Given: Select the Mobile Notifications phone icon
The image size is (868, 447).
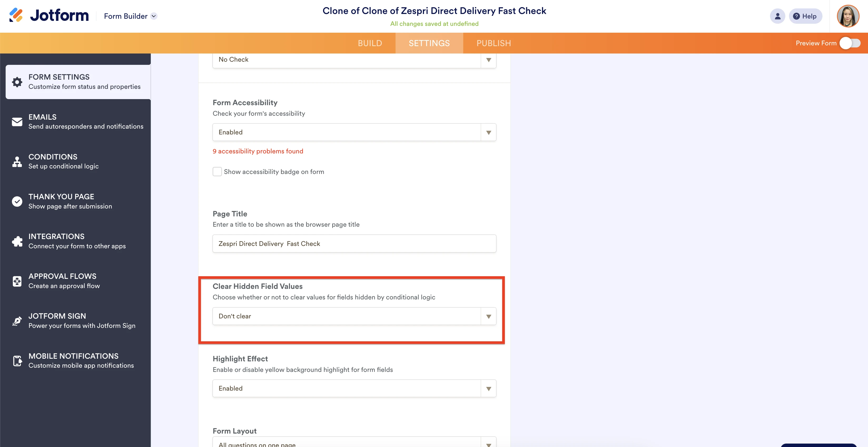Looking at the screenshot, I should coord(17,360).
